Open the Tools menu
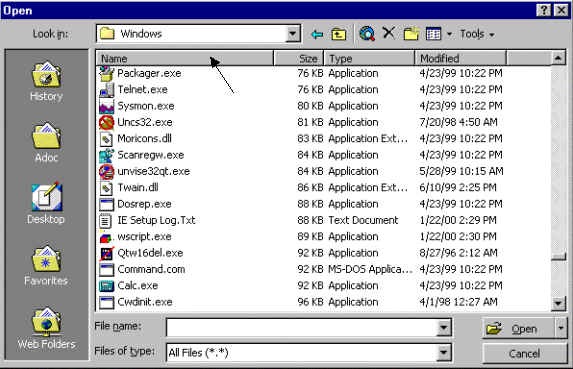 (x=477, y=34)
